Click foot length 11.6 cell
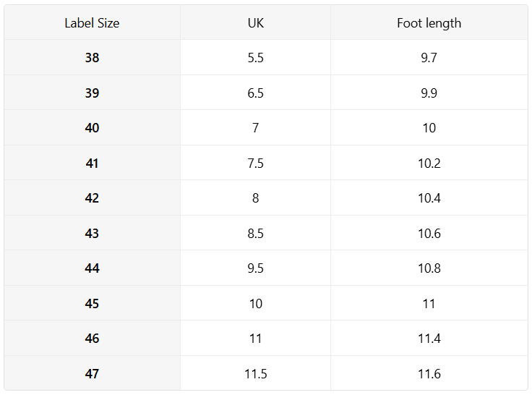 [x=429, y=373]
